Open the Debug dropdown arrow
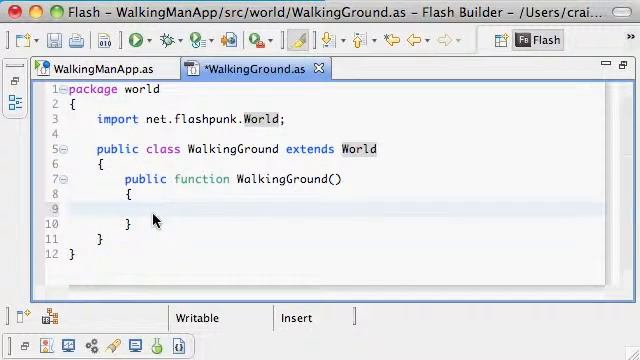The width and height of the screenshot is (640, 360). 180,40
